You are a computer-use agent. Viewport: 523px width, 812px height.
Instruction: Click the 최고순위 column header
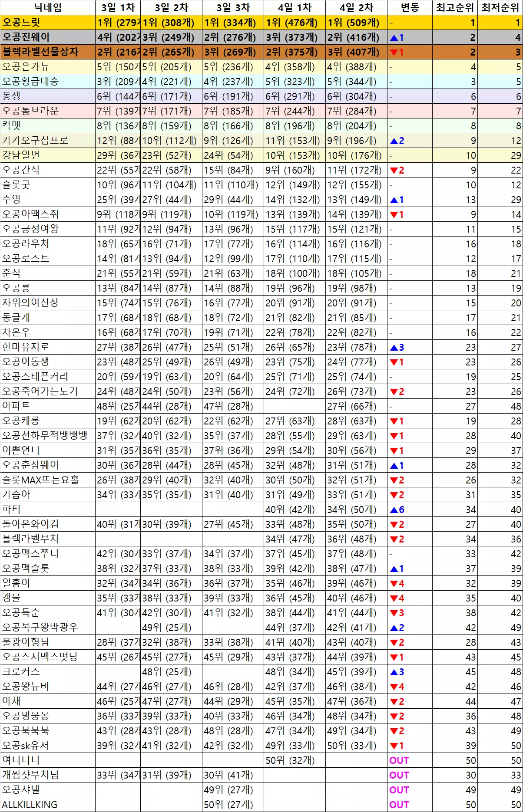pos(455,7)
